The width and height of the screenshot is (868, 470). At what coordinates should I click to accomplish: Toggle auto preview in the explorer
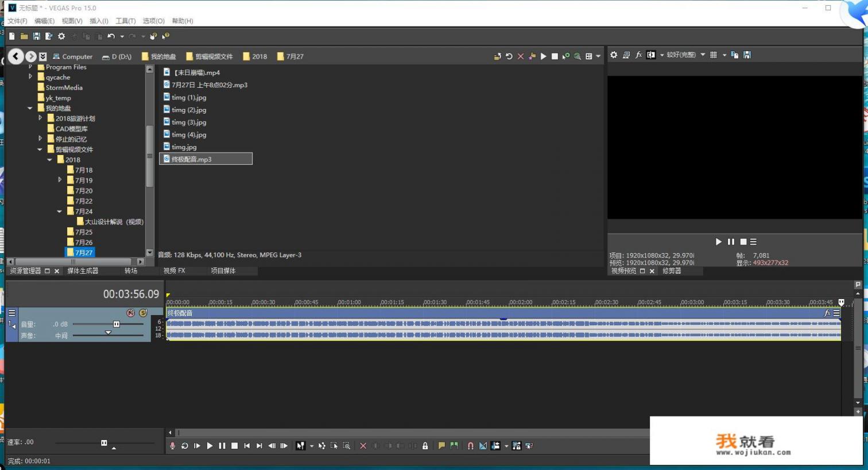(x=566, y=56)
